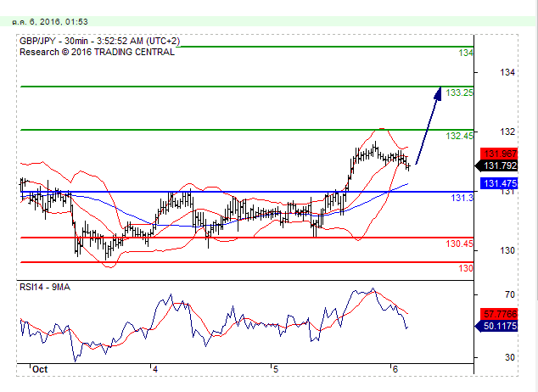Select the red 130.45 support label
Image resolution: width=538 pixels, height=392 pixels.
click(459, 244)
